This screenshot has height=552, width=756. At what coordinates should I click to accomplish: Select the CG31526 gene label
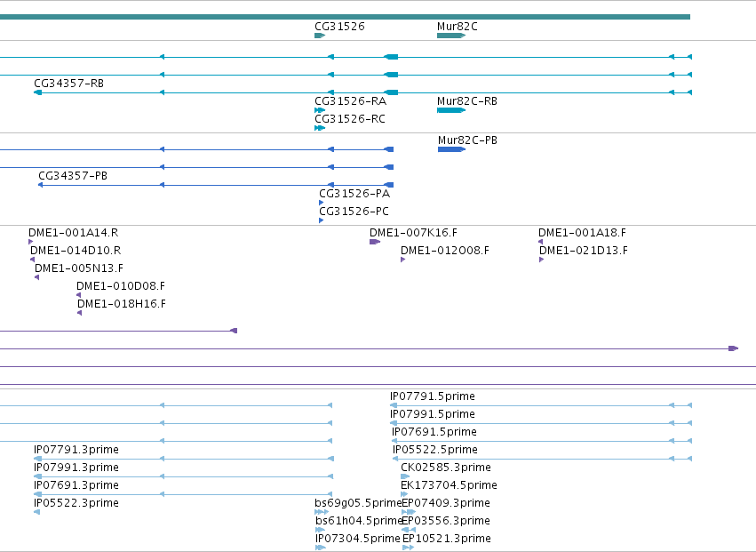tap(339, 27)
